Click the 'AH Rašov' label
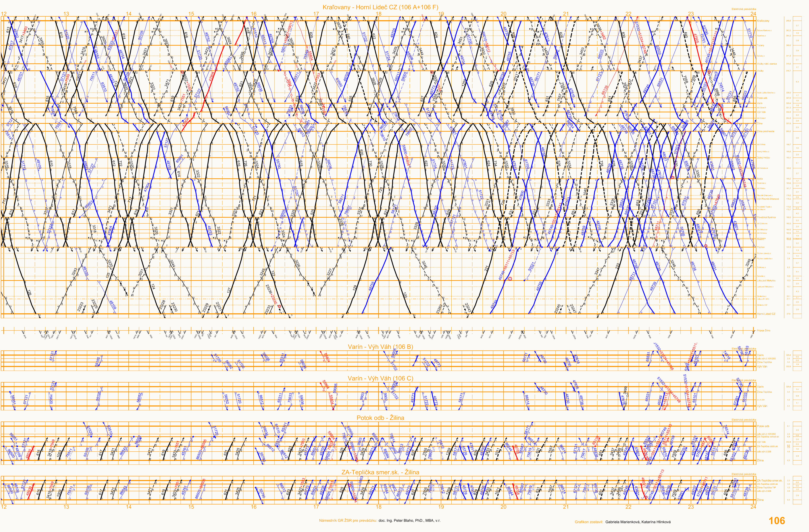The width and height of the screenshot is (809, 532). 761,188
